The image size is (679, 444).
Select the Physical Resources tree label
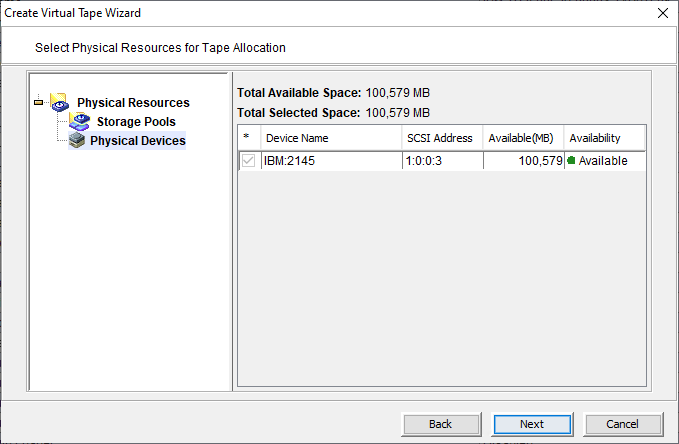click(133, 103)
